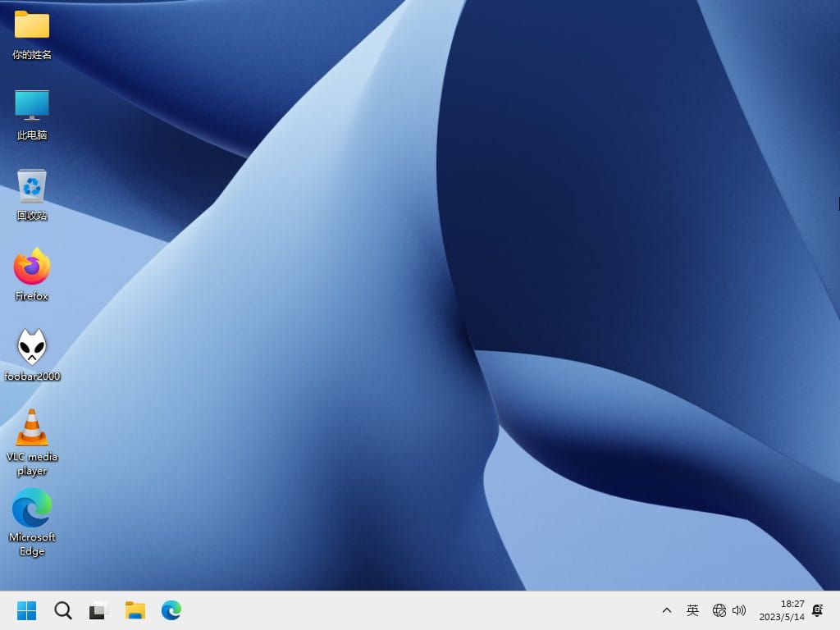
Task: Open taskbar Search
Action: [x=63, y=610]
